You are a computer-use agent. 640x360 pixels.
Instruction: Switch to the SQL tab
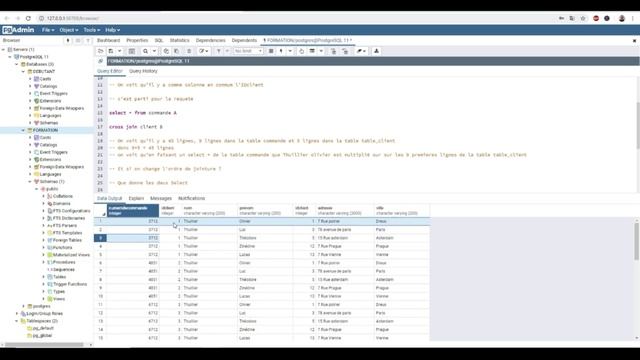point(159,40)
